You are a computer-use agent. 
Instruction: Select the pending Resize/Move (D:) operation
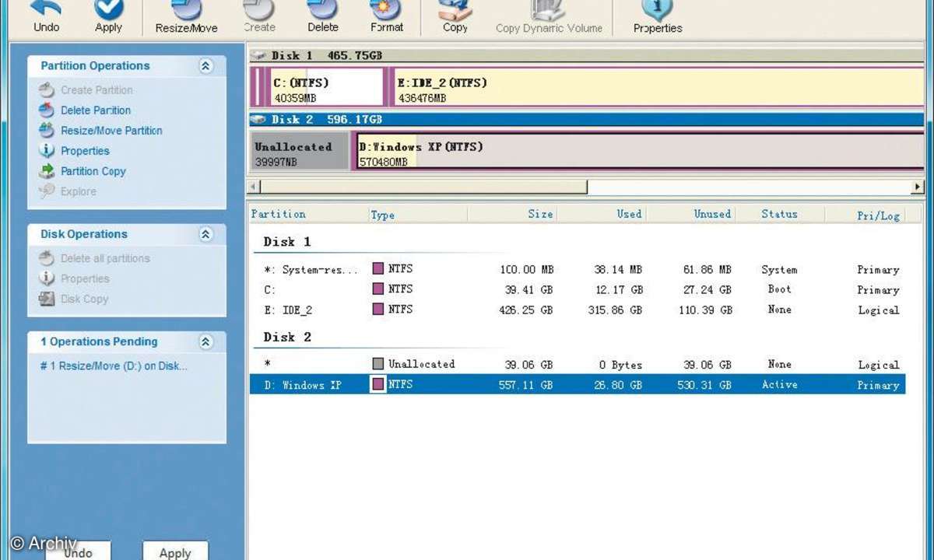[114, 366]
